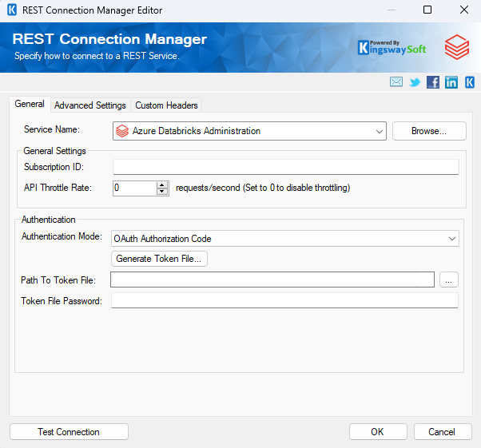Maximize the REST Connection Manager Editor window
Viewport: 481px width, 448px height.
point(427,10)
